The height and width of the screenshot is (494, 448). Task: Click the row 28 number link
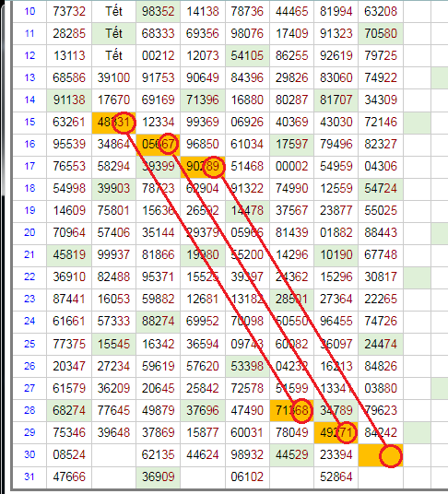point(29,410)
